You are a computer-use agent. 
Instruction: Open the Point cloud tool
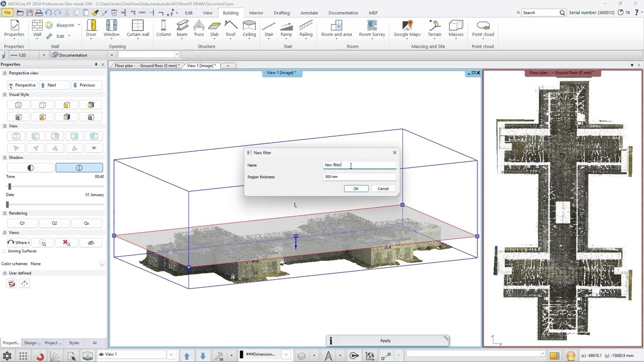tap(483, 28)
